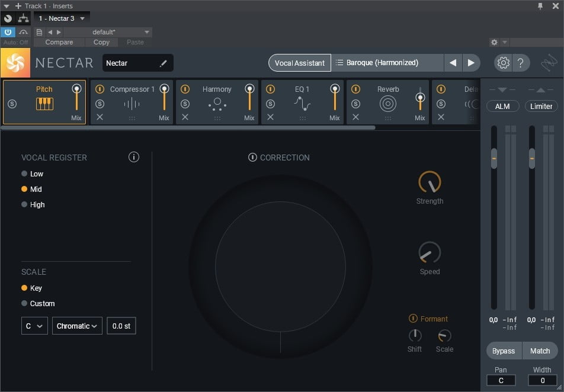Edit the Nectar instance name pencil
The height and width of the screenshot is (392, 564).
point(164,63)
